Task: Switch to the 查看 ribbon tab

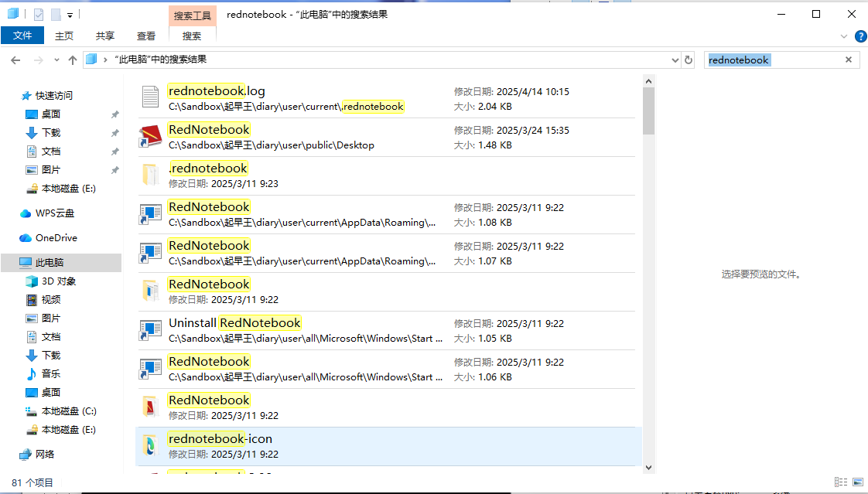Action: [145, 36]
